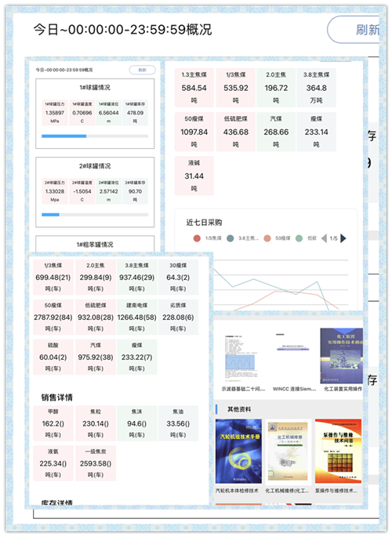
Task: Select the 1/5 legend page indicator
Action: 333,238
